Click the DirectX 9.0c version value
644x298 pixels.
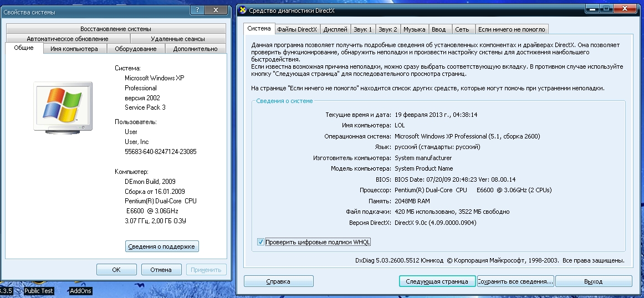pyautogui.click(x=436, y=223)
